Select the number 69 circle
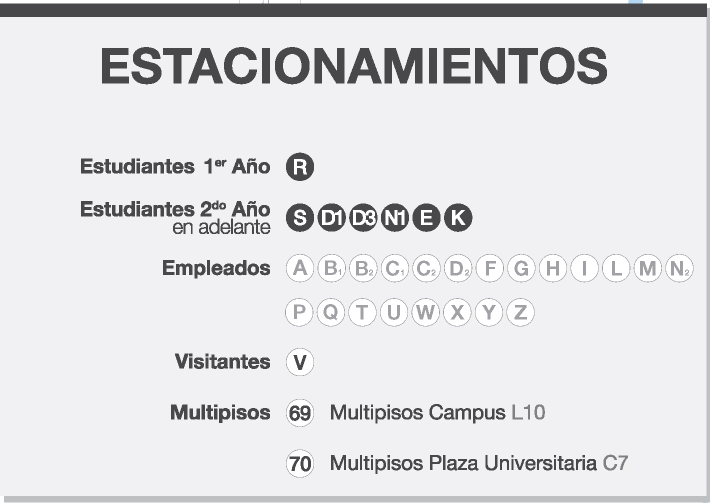This screenshot has width=710, height=503. (300, 413)
